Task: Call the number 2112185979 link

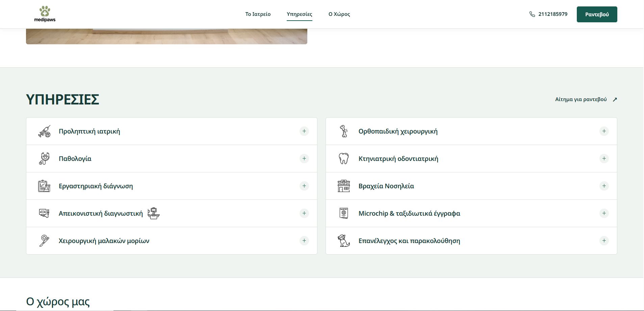Action: pyautogui.click(x=553, y=14)
